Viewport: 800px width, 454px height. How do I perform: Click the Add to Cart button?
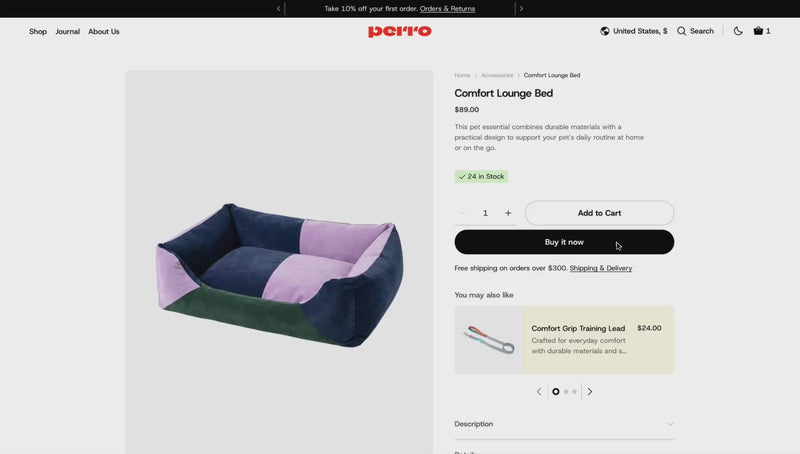[x=599, y=213]
